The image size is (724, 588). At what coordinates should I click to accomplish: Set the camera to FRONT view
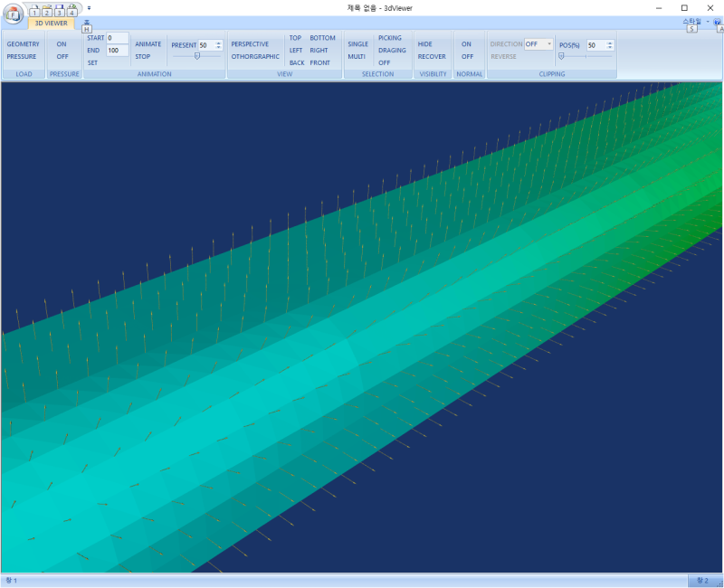pyautogui.click(x=320, y=62)
